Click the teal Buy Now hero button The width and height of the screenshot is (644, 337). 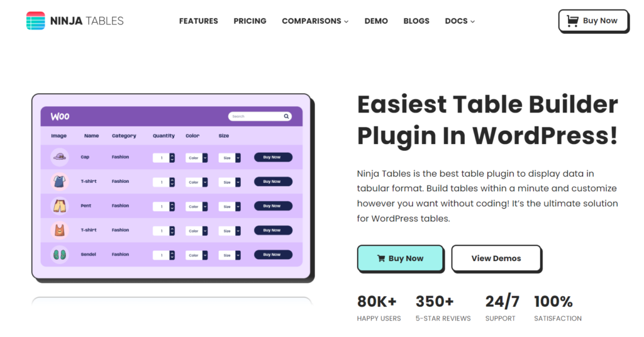400,258
